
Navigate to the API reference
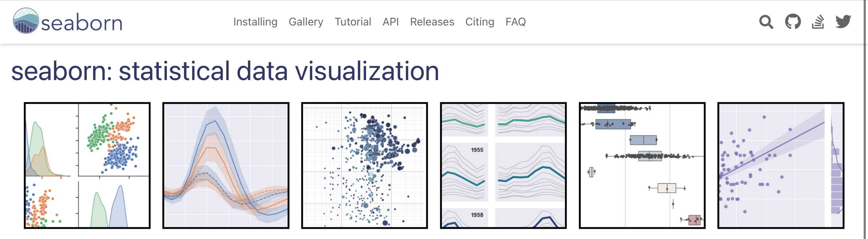[x=391, y=22]
